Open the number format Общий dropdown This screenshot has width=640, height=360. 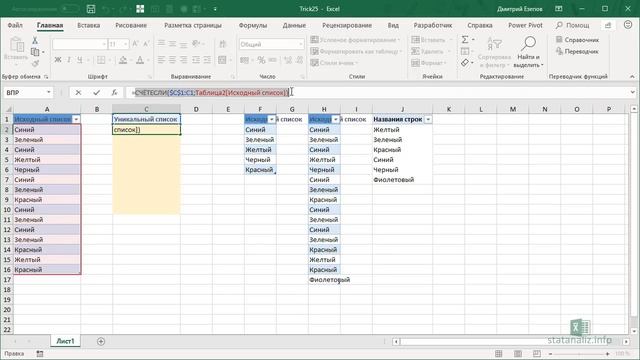[x=301, y=44]
